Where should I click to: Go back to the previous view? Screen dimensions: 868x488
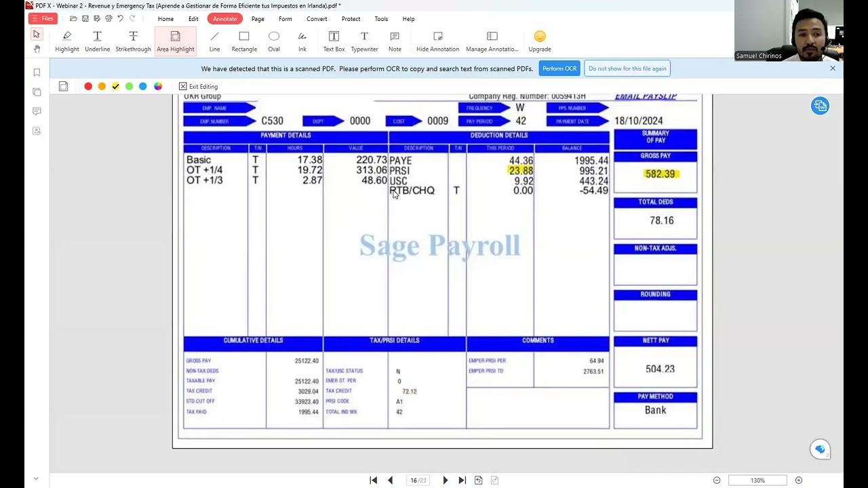pos(479,480)
